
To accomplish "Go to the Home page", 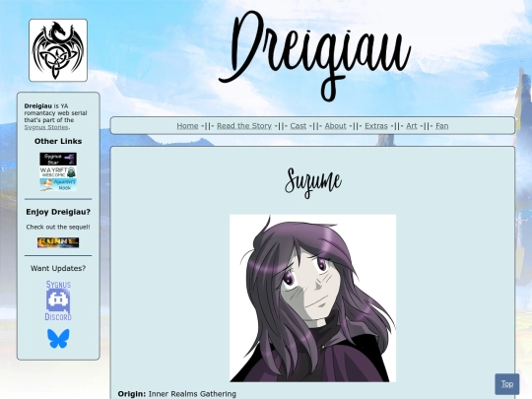I will click(187, 126).
